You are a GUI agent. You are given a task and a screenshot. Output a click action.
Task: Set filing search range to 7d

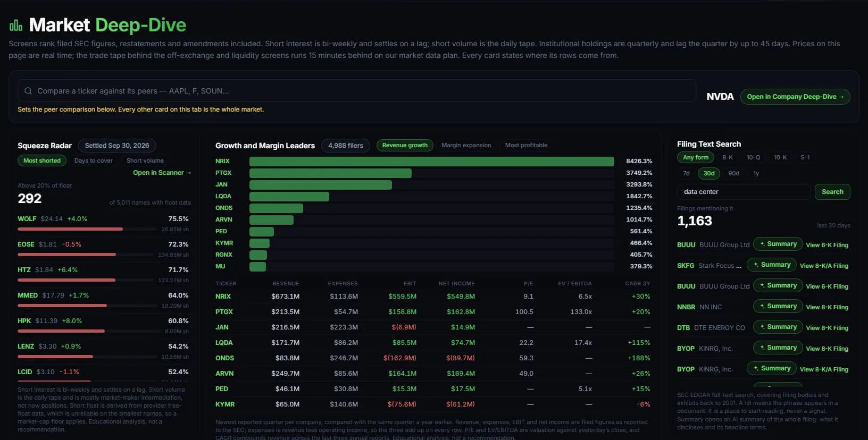pyautogui.click(x=686, y=173)
